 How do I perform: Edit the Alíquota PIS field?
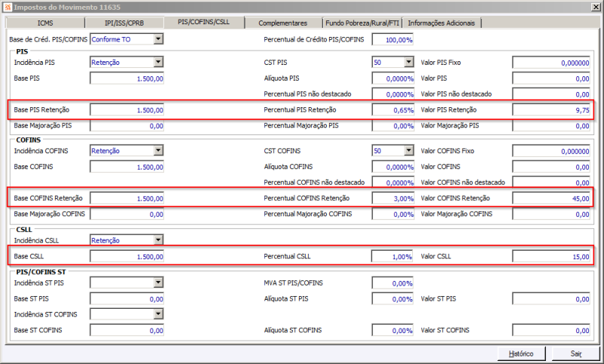coord(393,79)
